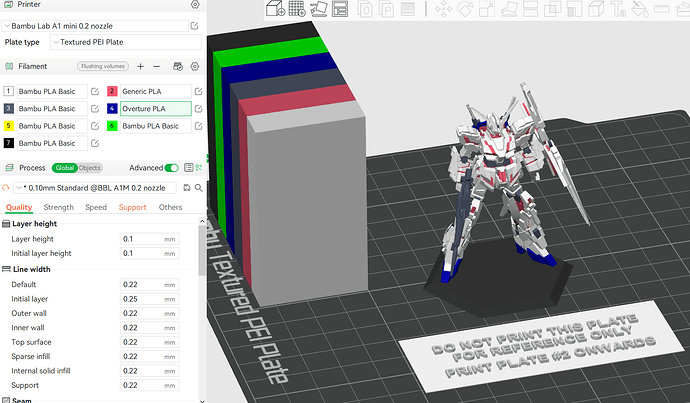
Task: Click the AMS filament sync icon
Action: click(178, 66)
